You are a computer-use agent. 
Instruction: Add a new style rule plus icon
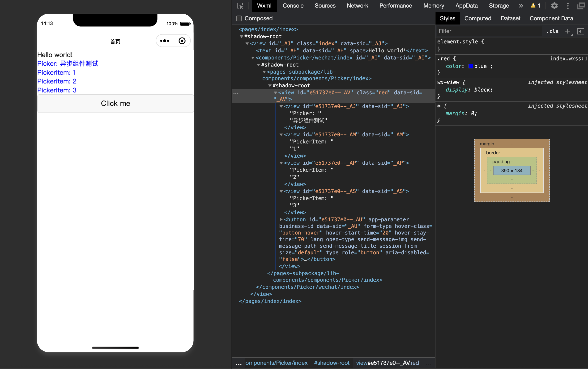point(567,31)
